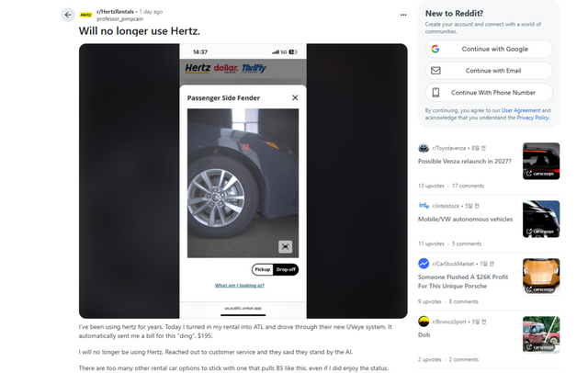Viewport: 588px width, 373px height.
Task: Click the phone icon in sign-up panel
Action: [435, 92]
